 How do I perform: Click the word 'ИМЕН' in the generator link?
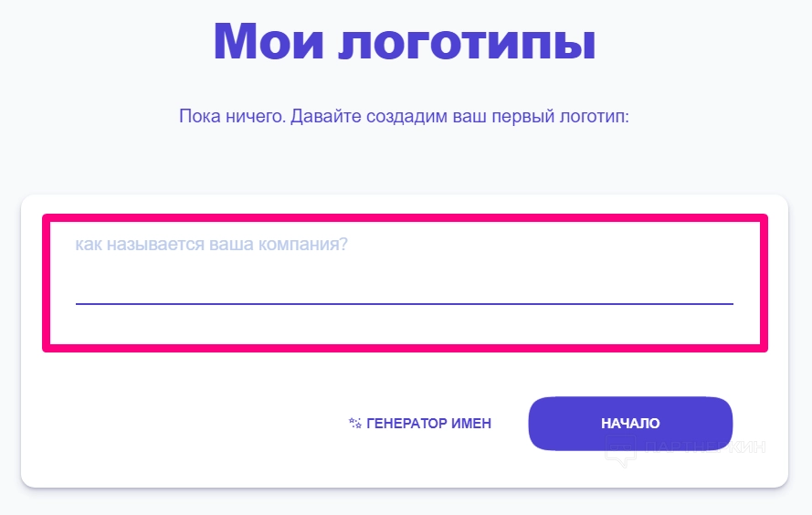click(472, 424)
